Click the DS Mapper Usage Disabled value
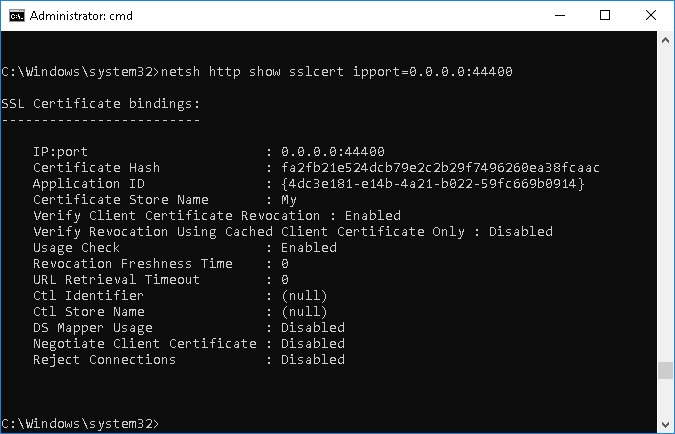 click(x=313, y=328)
